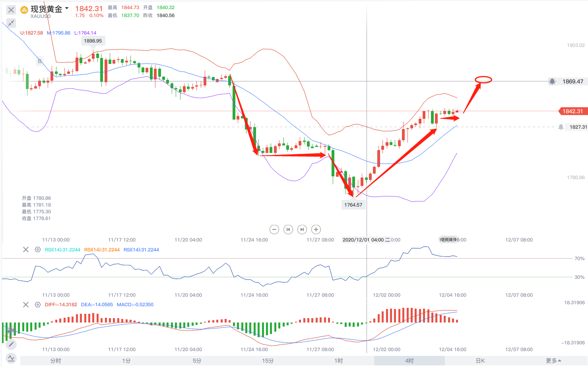Select the pencil drawing tool
This screenshot has width=588, height=367.
tap(11, 344)
